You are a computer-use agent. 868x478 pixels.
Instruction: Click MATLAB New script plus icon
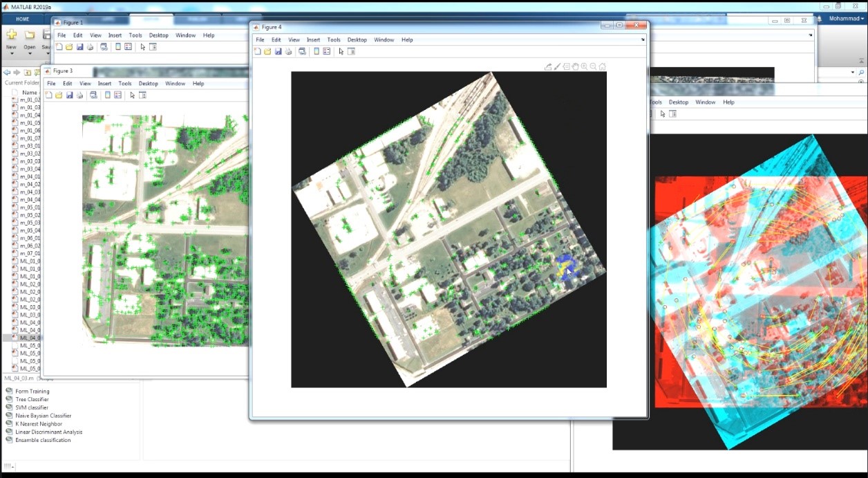pyautogui.click(x=11, y=35)
